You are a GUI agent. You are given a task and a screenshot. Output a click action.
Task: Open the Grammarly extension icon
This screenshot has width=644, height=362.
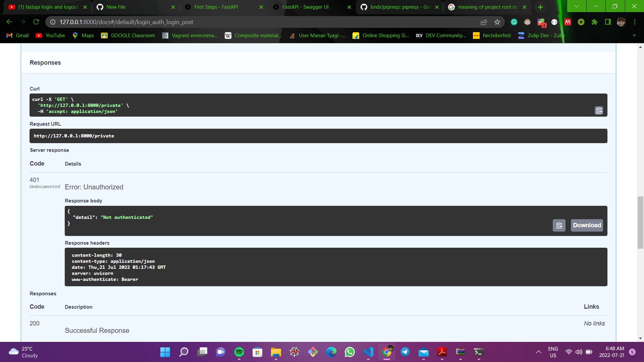[514, 22]
